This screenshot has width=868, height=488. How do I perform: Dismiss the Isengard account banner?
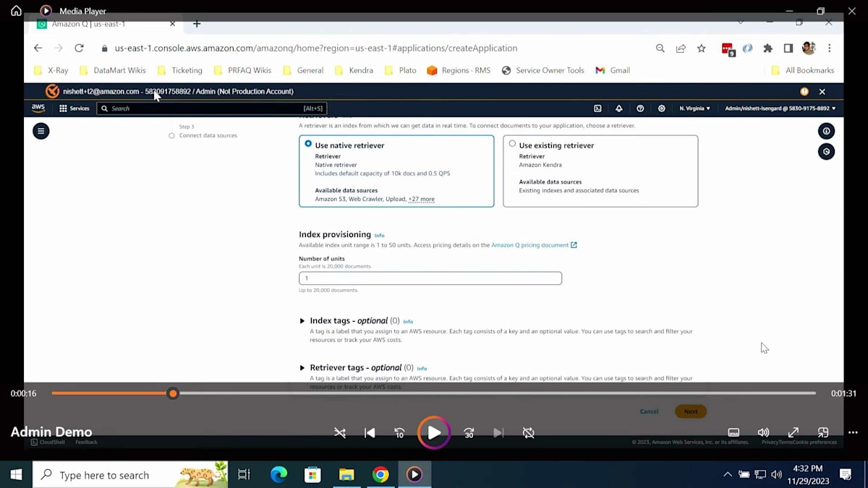[x=822, y=92]
